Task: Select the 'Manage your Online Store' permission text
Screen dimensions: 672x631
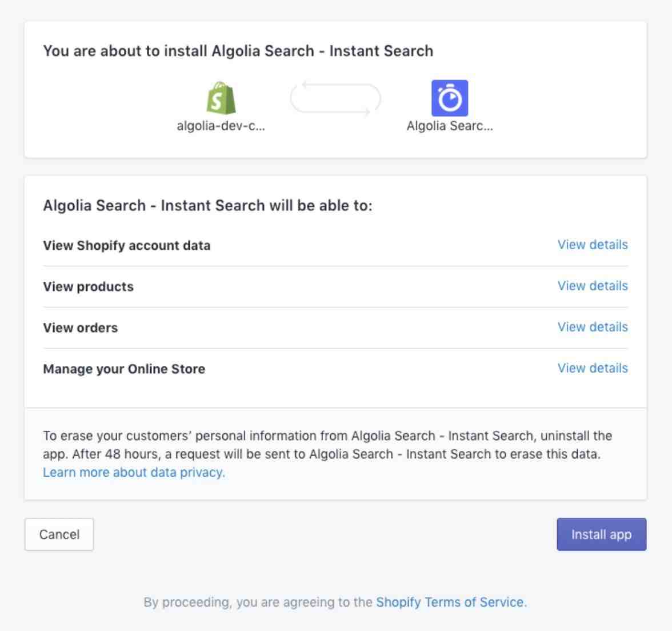Action: pyautogui.click(x=124, y=369)
